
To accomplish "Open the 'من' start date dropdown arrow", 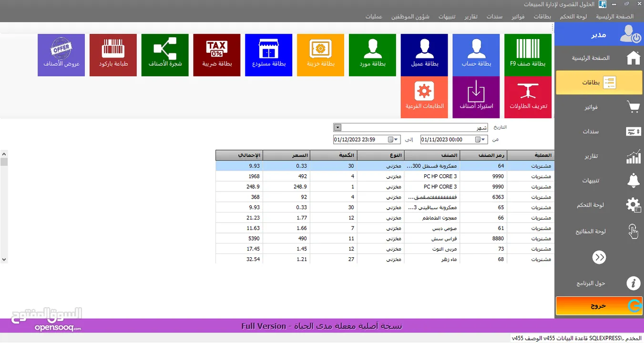I will 484,140.
